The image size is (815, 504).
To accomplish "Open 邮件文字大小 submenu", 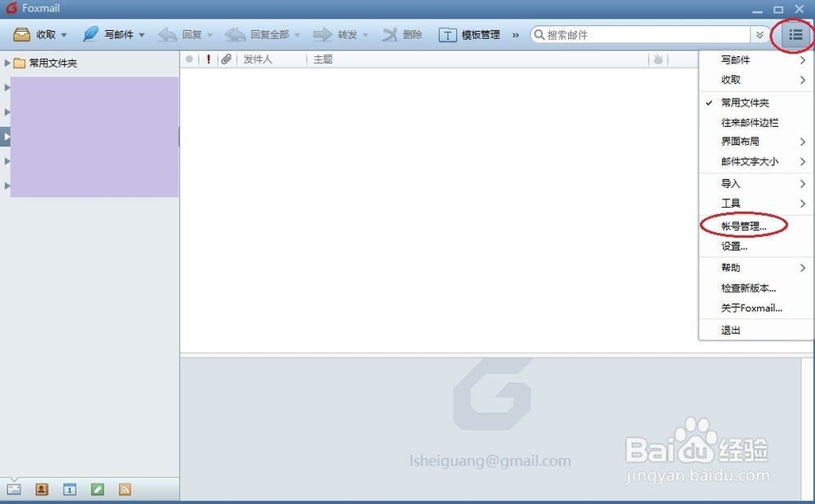I will [x=756, y=161].
